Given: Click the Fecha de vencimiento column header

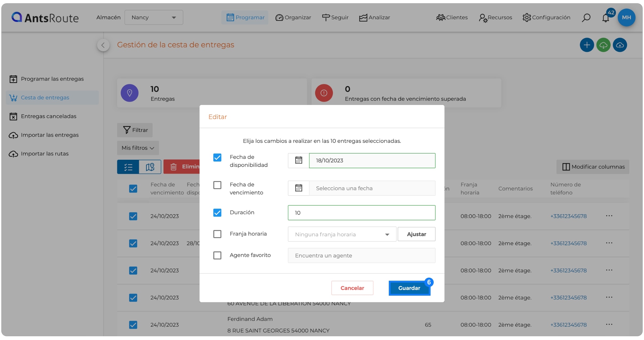Looking at the screenshot, I should (x=167, y=189).
